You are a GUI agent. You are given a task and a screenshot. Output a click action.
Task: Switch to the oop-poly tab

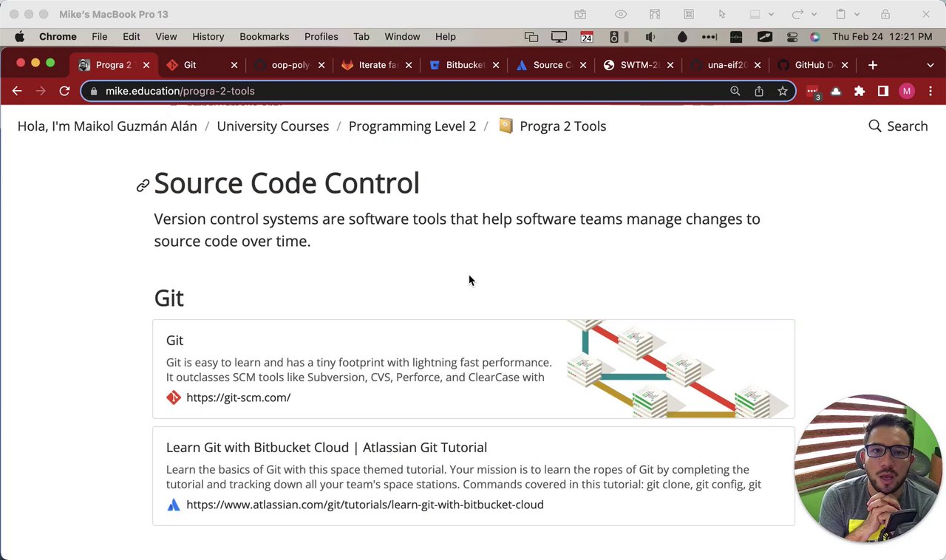[x=290, y=65]
